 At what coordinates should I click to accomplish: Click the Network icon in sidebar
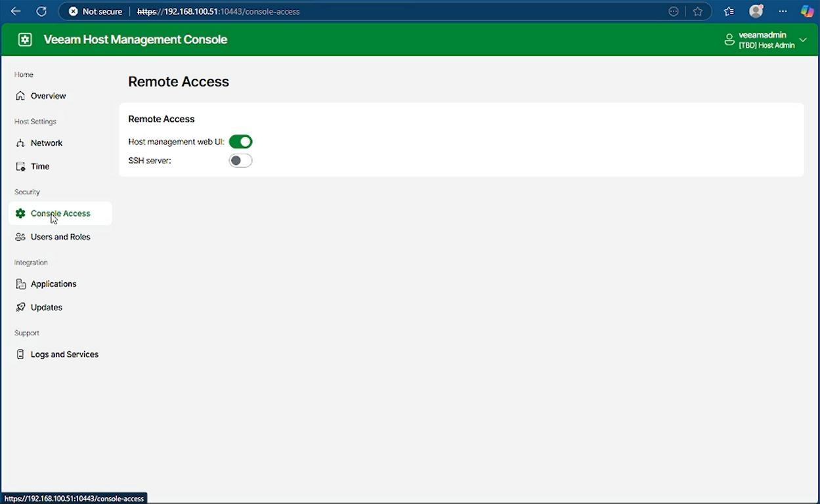point(20,143)
